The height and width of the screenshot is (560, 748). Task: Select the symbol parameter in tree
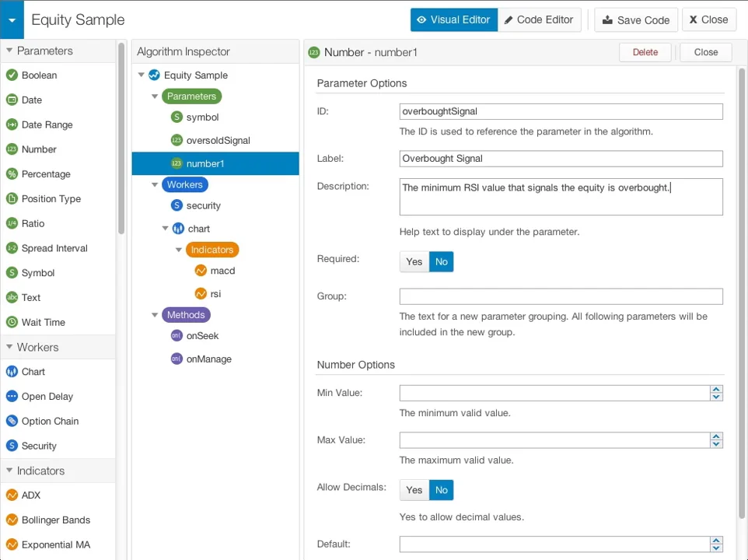click(x=202, y=117)
